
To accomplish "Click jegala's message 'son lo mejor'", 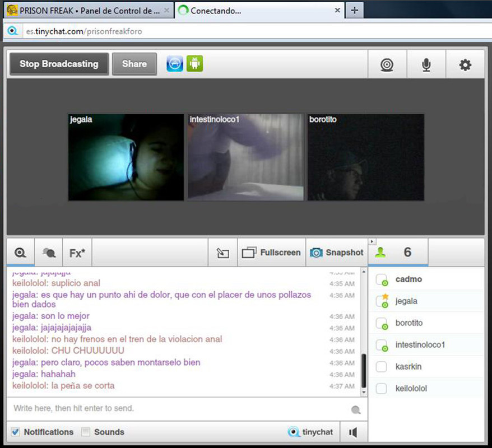I will pyautogui.click(x=65, y=316).
